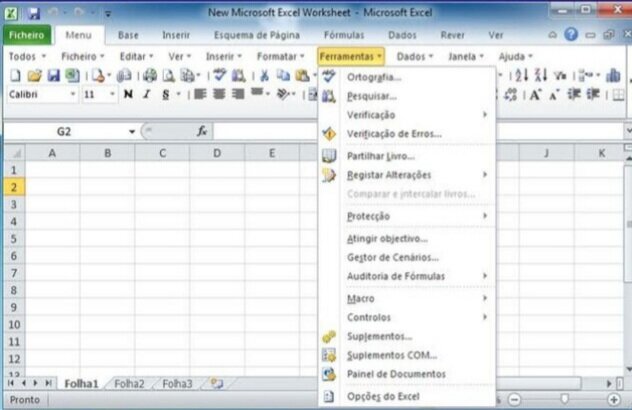
Task: Click the Shrink Font small A icon
Action: (x=555, y=95)
